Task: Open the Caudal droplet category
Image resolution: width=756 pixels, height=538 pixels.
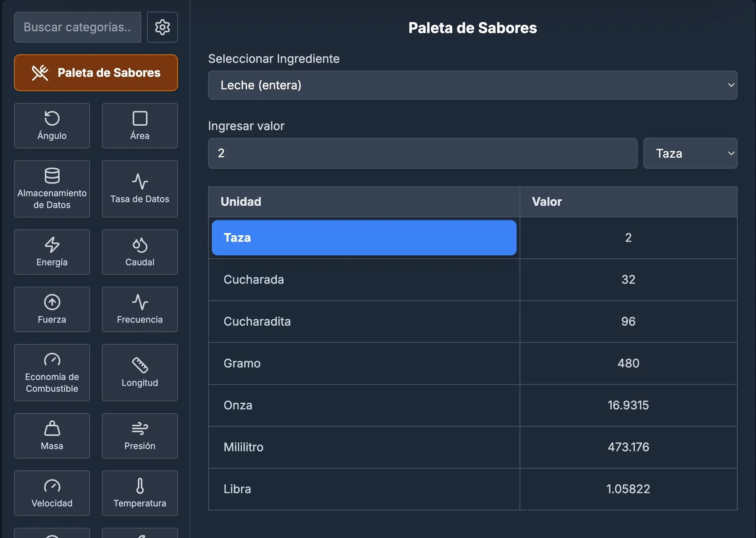Action: click(x=140, y=252)
